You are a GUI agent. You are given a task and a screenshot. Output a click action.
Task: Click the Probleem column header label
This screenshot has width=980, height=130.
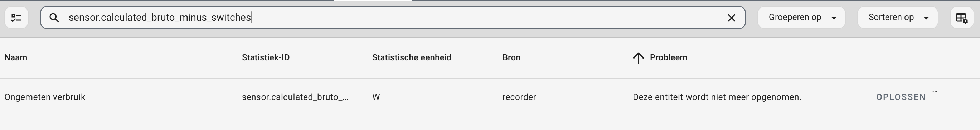click(x=668, y=57)
